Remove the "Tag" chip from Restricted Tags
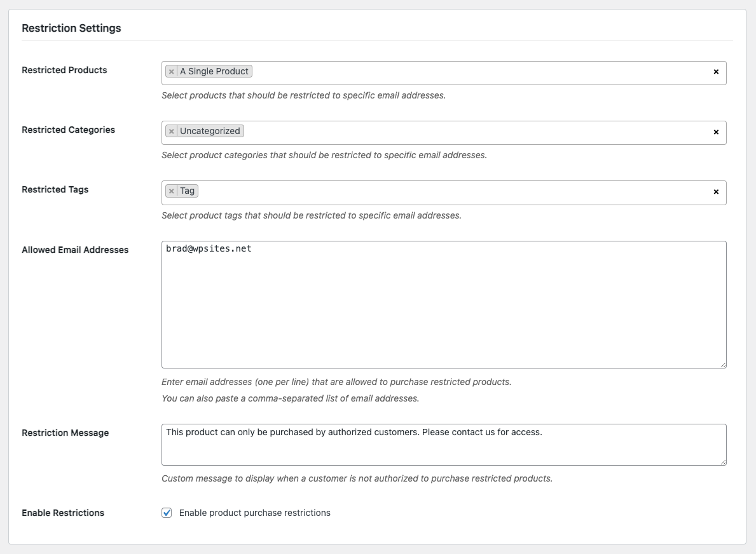This screenshot has width=756, height=554. point(172,191)
